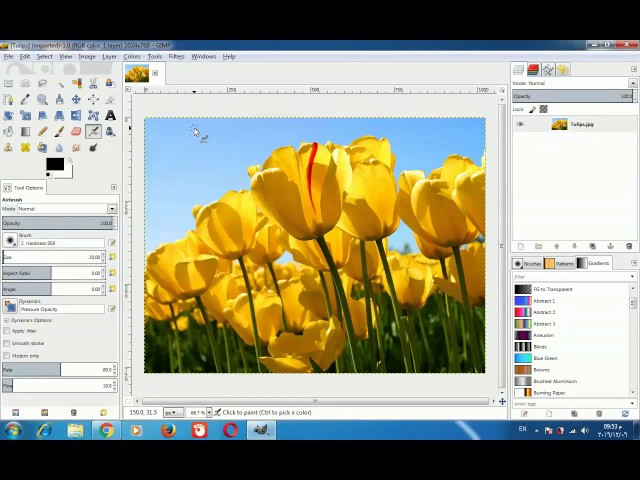Select the Shear tool
Screen dimensions: 640x480
click(x=42, y=116)
